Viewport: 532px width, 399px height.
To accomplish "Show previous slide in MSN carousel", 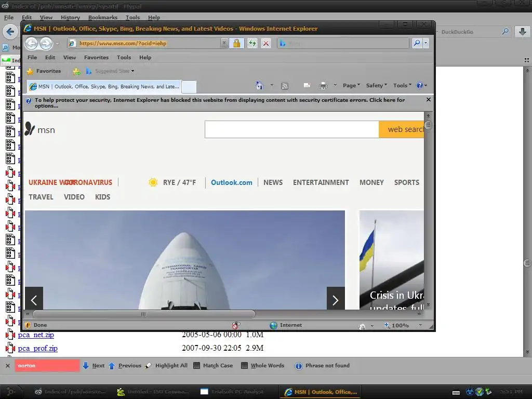I will click(x=34, y=300).
